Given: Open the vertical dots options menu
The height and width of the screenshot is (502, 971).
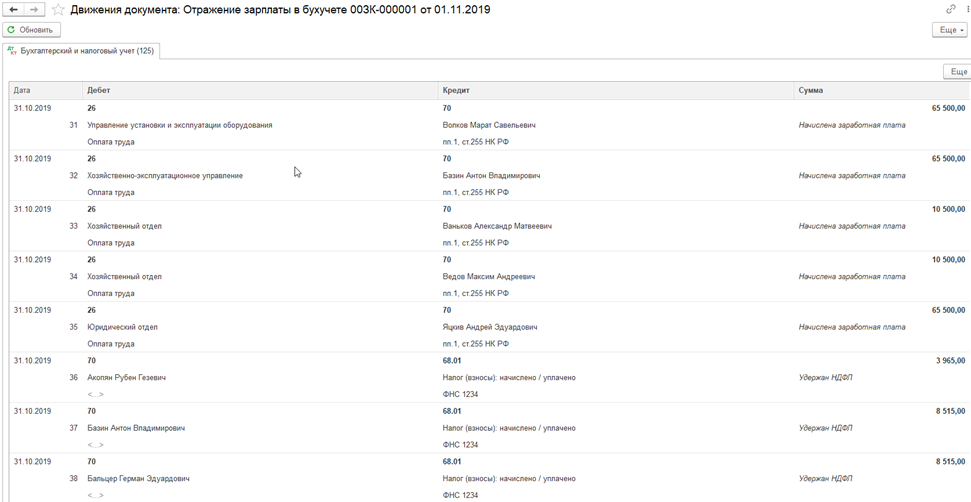Looking at the screenshot, I should coord(966,9).
